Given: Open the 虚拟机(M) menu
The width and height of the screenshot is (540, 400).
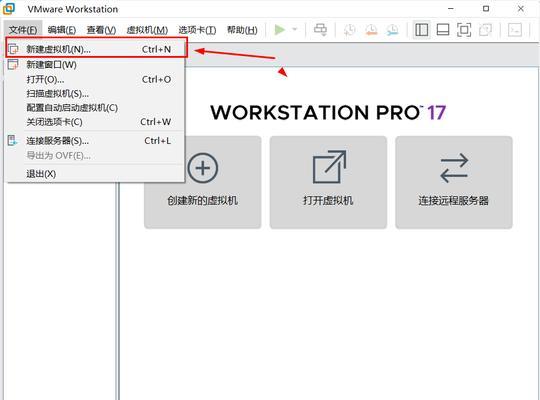Looking at the screenshot, I should pyautogui.click(x=147, y=30).
